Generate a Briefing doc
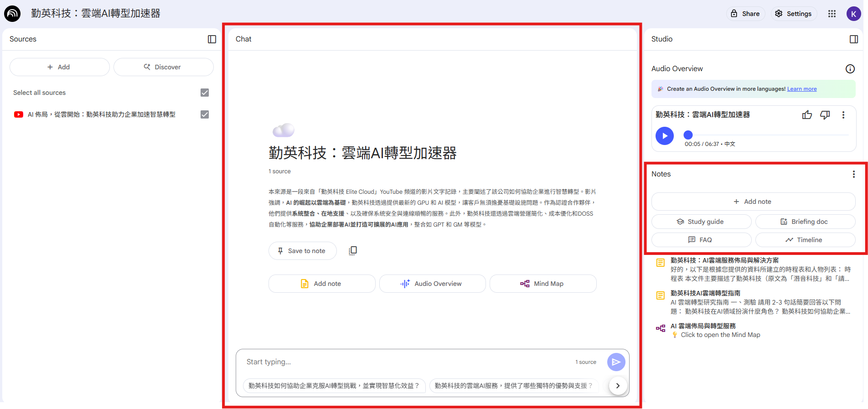The height and width of the screenshot is (409, 868). 805,222
